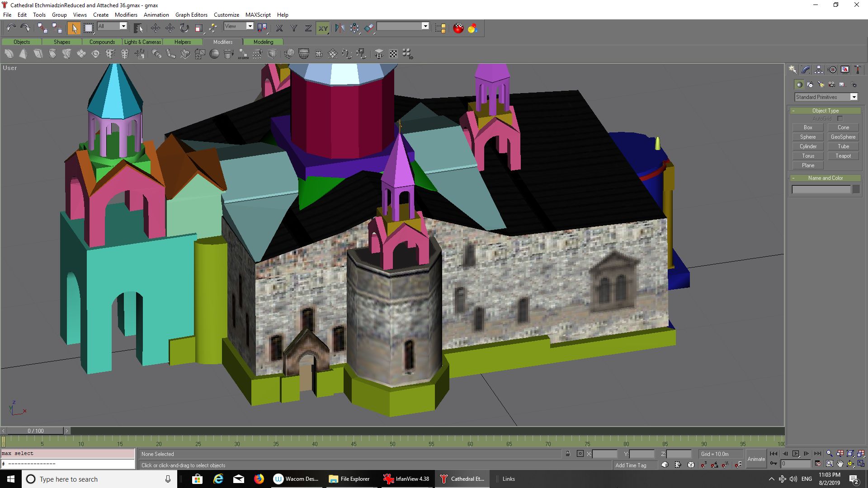Switch to the Lights & Cameras tab
The image size is (868, 488).
tap(142, 42)
